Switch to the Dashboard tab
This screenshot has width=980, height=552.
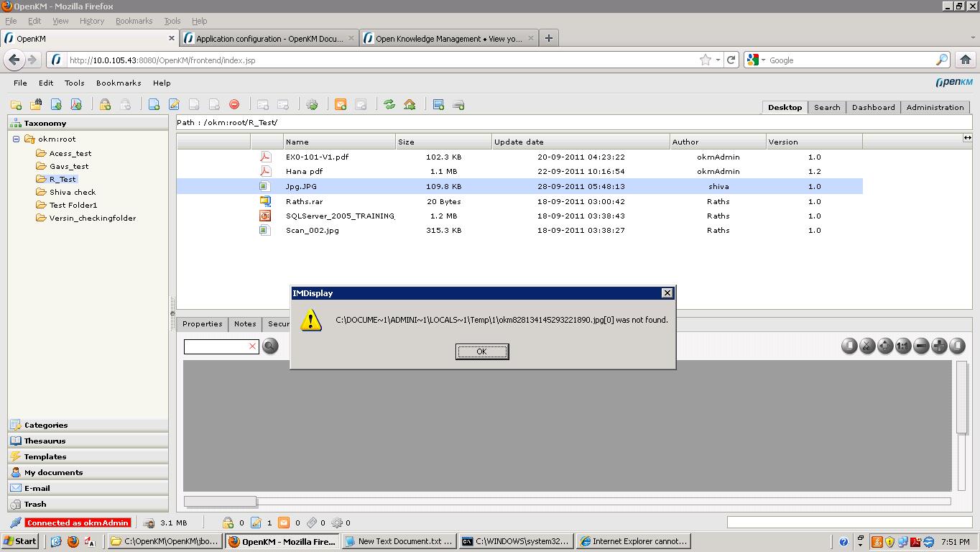[873, 107]
